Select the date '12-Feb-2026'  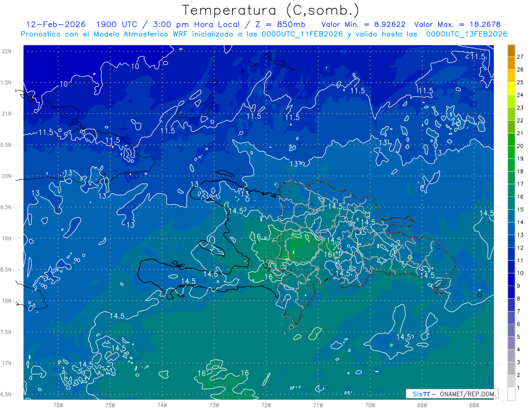click(56, 24)
